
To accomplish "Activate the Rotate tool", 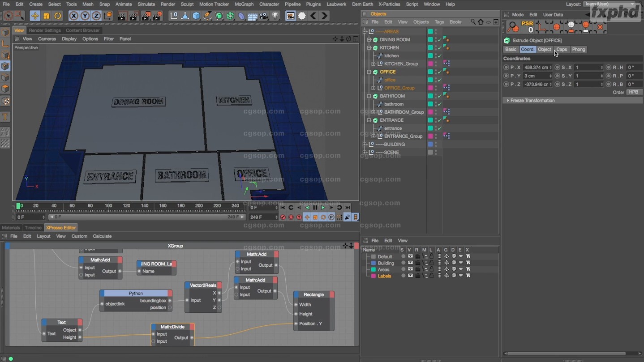I will pos(57,16).
